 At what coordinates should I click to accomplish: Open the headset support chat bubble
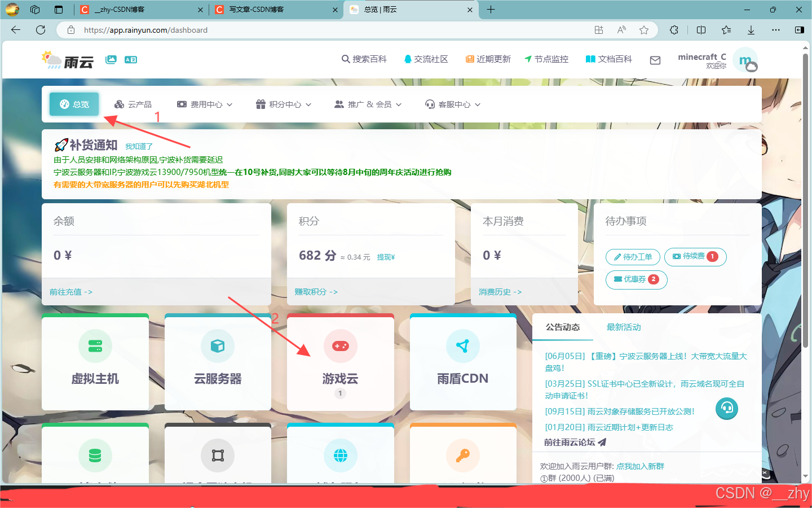(x=727, y=408)
